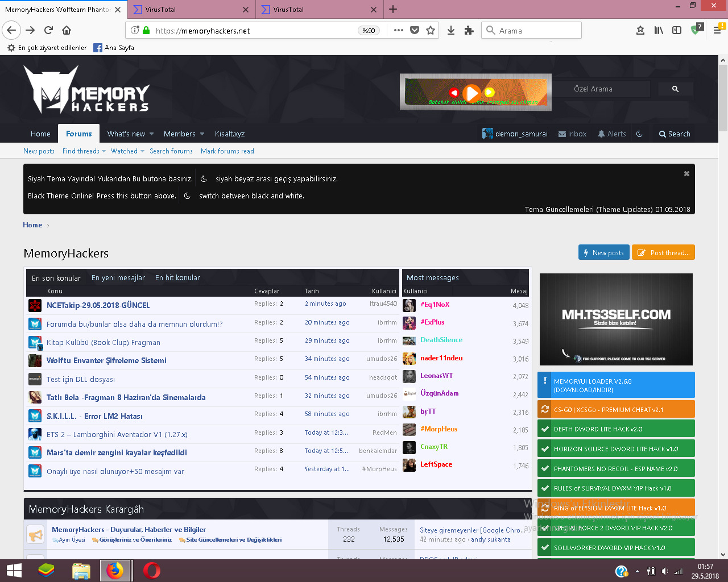Open the demon_samurai user menu
Image resolution: width=728 pixels, height=582 pixels.
pyautogui.click(x=515, y=134)
